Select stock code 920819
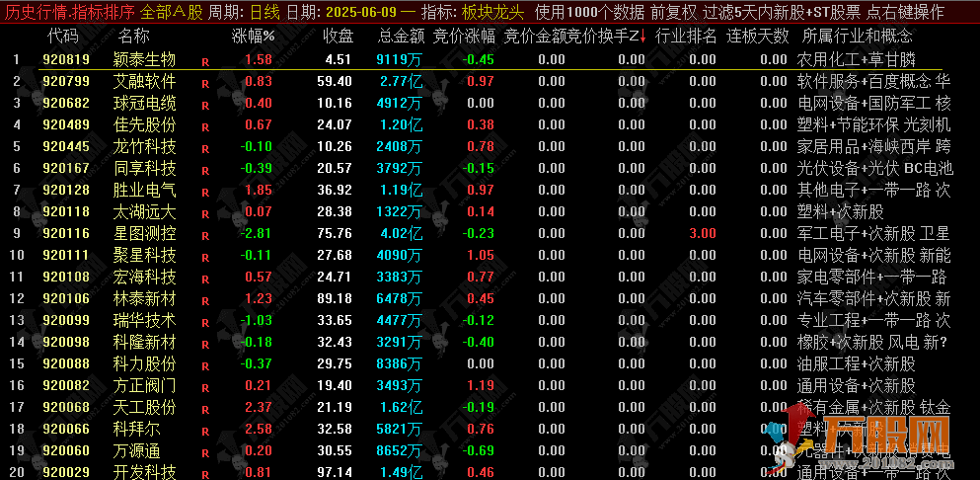The width and height of the screenshot is (980, 480). point(66,60)
